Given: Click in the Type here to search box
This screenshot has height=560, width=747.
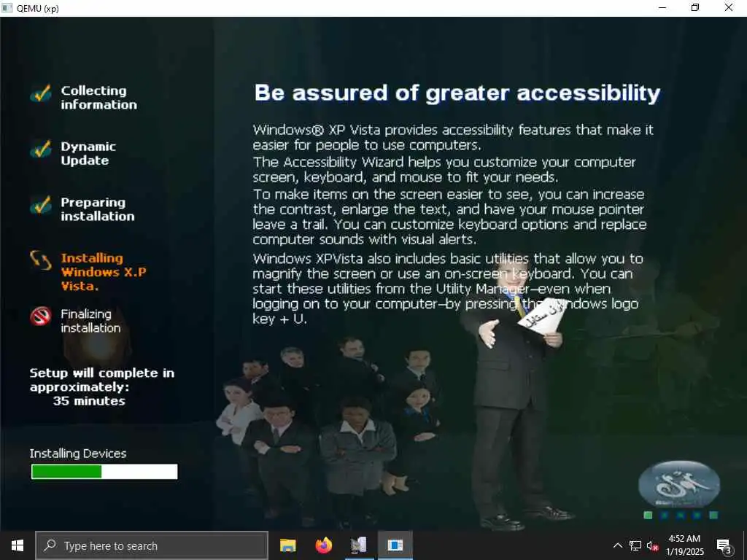Looking at the screenshot, I should coord(152,545).
